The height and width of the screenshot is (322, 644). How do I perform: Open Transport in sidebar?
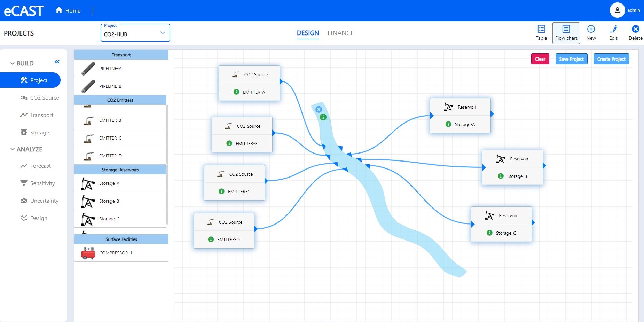[x=37, y=115]
